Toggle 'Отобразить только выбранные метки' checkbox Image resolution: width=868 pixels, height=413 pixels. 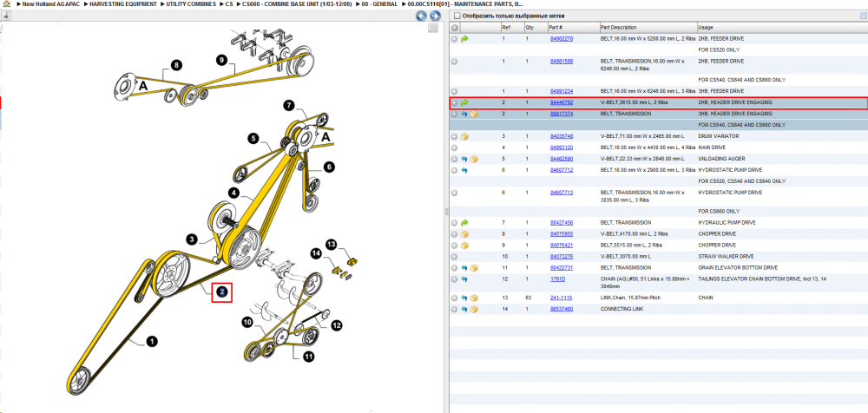pyautogui.click(x=457, y=16)
